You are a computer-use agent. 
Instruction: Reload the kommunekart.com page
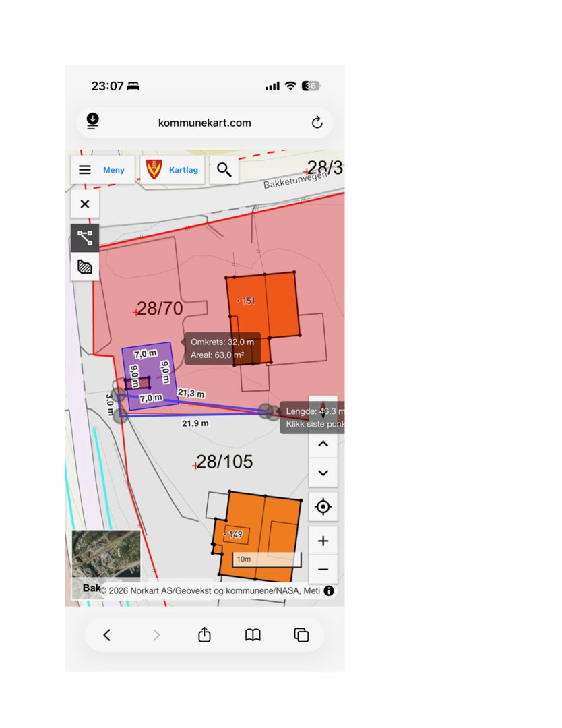pos(317,123)
